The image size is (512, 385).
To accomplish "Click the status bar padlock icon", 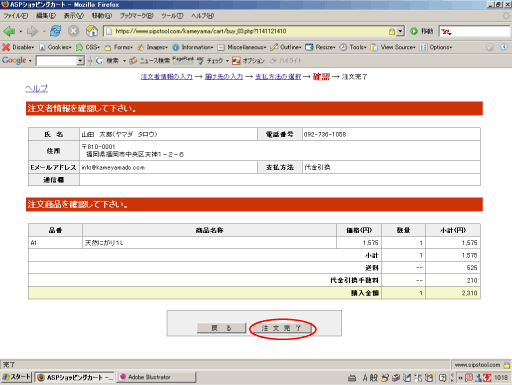I will pos(507,365).
